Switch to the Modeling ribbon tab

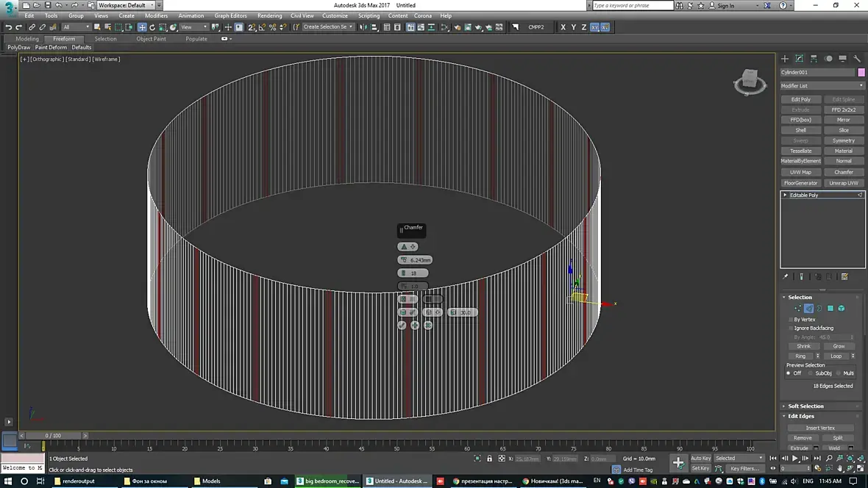pyautogui.click(x=27, y=39)
